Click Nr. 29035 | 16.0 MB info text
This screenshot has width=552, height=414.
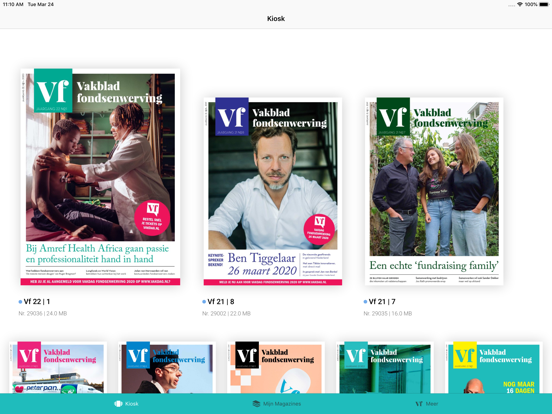388,313
